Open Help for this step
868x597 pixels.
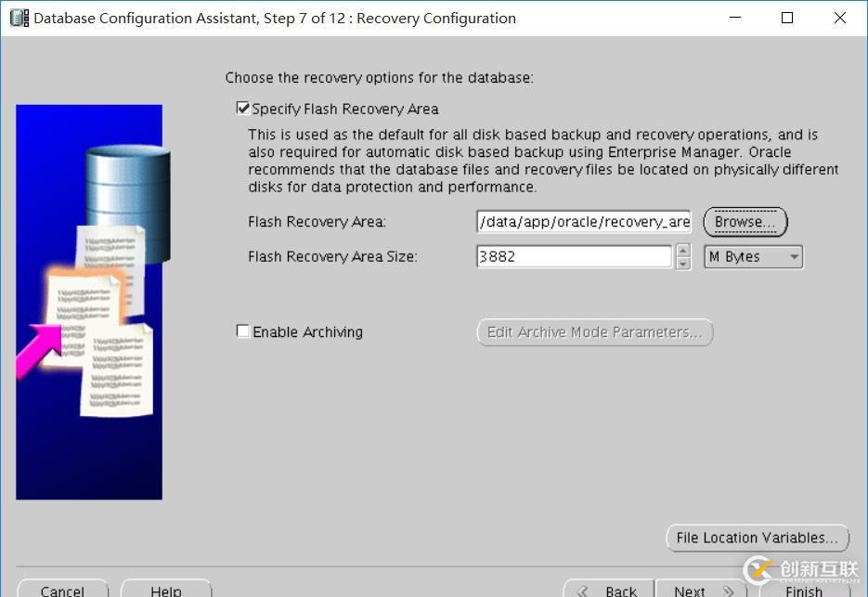166,589
